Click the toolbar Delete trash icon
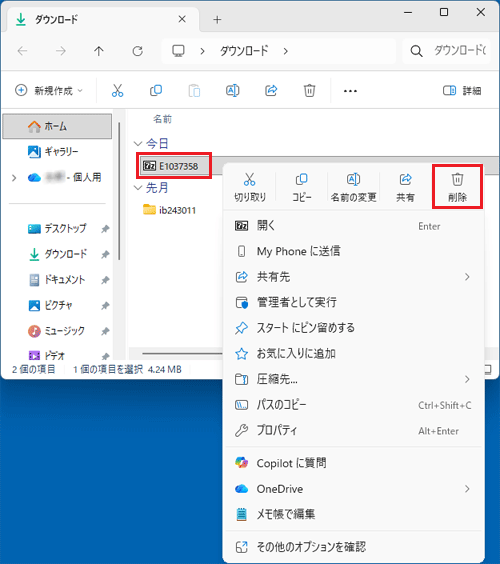The height and width of the screenshot is (564, 500). (309, 91)
